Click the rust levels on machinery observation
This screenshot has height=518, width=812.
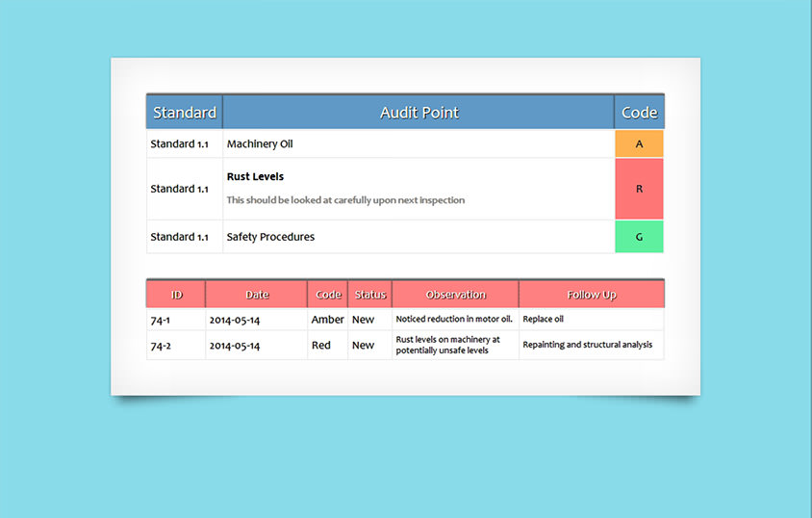click(x=448, y=345)
